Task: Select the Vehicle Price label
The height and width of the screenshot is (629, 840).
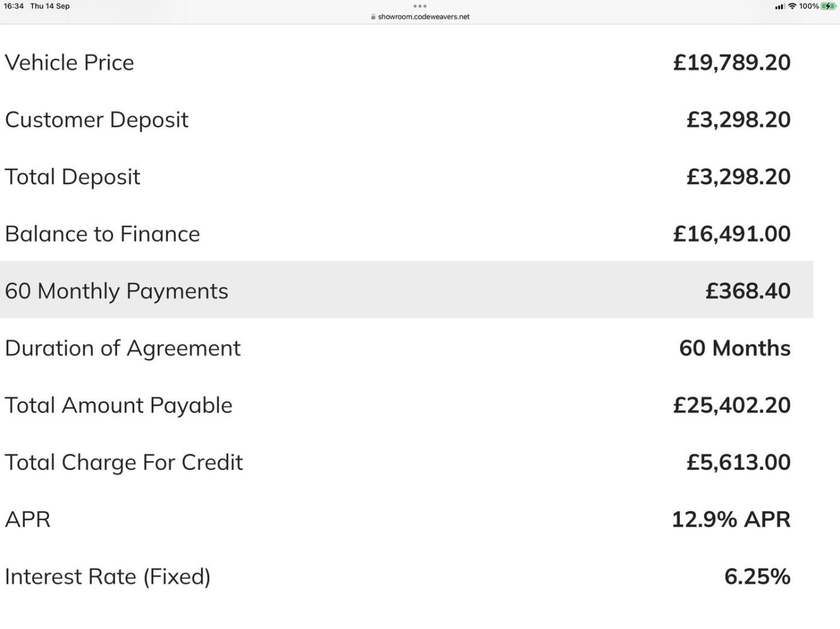Action: click(70, 62)
